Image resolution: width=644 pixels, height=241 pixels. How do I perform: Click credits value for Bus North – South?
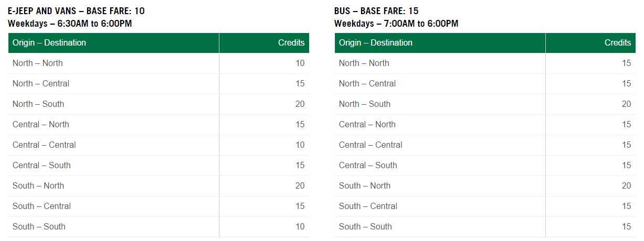[x=626, y=104]
